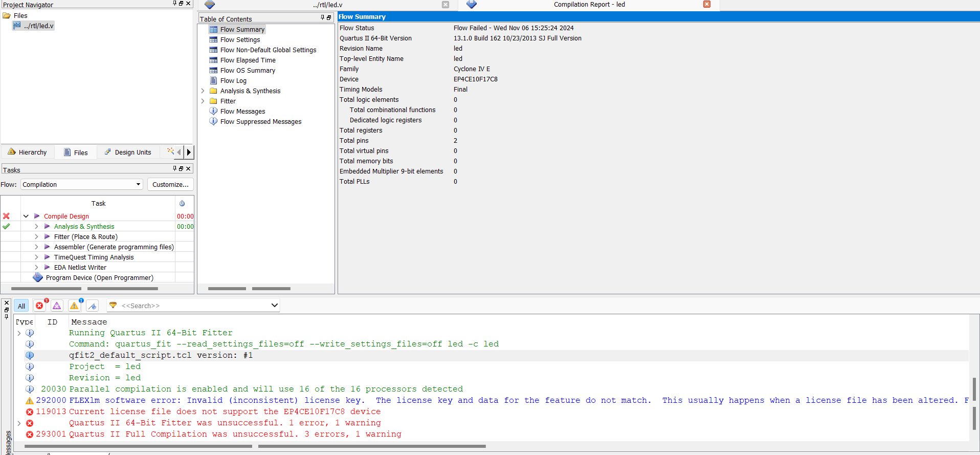Toggle error messages filter
The width and height of the screenshot is (980, 455).
click(x=40, y=306)
